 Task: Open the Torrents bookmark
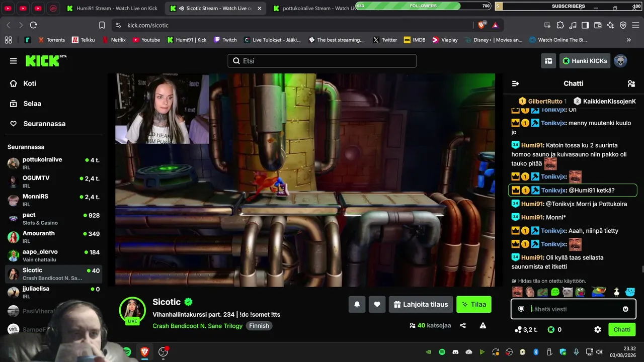coord(50,40)
